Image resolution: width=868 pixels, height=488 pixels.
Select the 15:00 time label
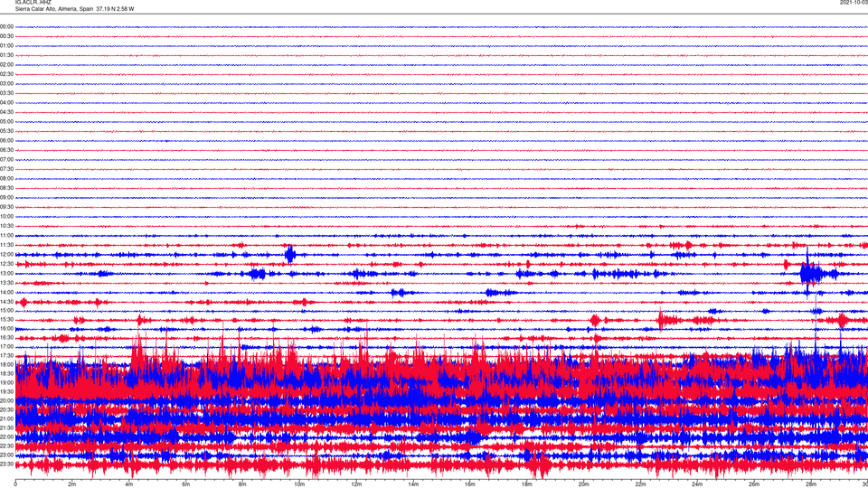click(x=6, y=311)
